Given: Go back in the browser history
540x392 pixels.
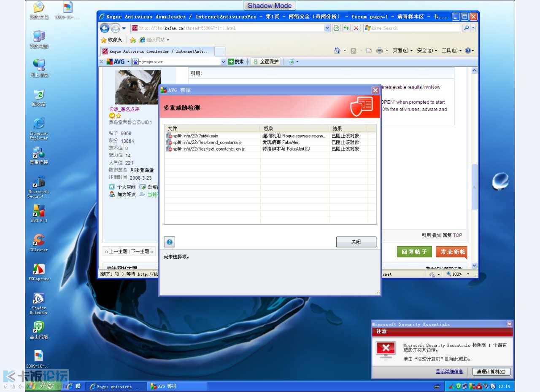Looking at the screenshot, I should pyautogui.click(x=105, y=28).
